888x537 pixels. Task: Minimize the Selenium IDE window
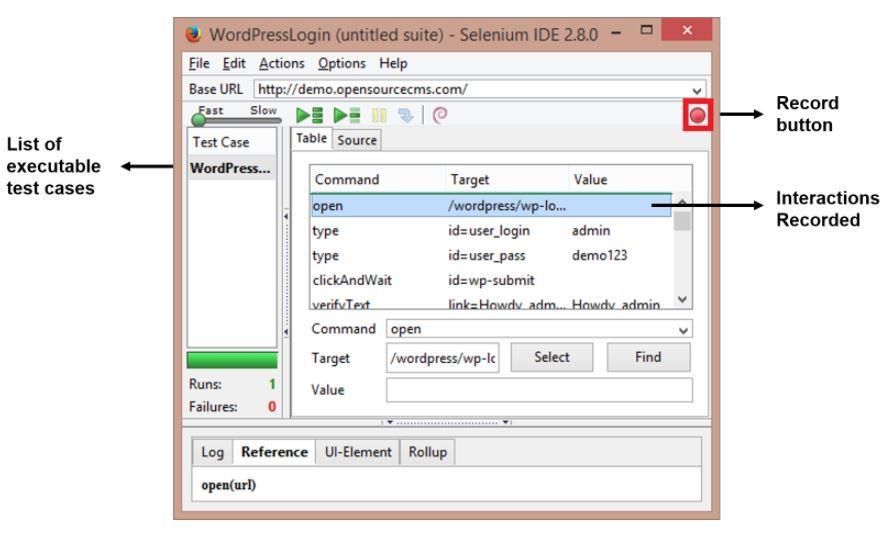click(617, 33)
